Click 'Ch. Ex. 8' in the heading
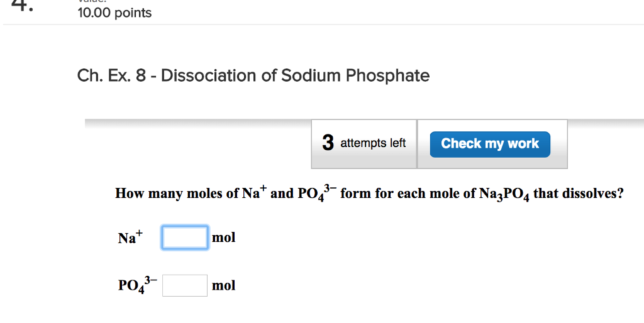Screen dimensions: 644x323 coord(111,76)
